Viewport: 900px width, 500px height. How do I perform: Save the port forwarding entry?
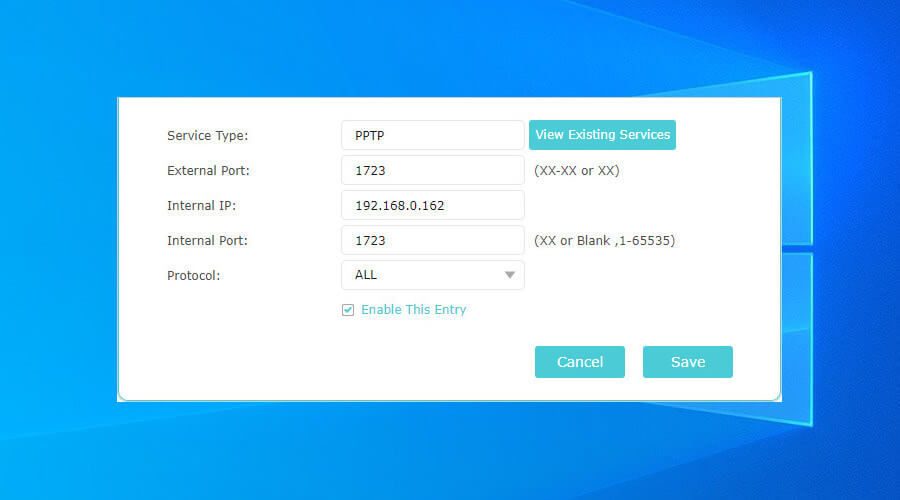(688, 362)
